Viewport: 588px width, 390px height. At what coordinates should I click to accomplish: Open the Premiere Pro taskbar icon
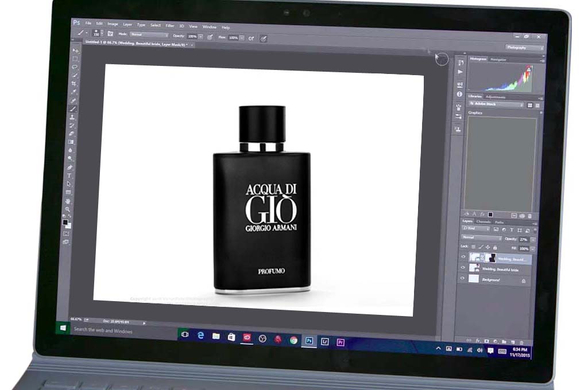(341, 342)
